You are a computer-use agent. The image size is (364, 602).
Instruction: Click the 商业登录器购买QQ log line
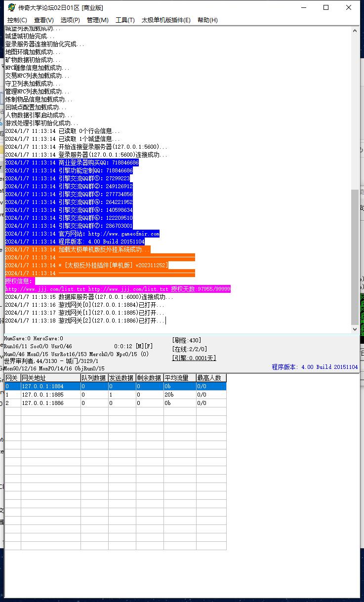(72, 162)
